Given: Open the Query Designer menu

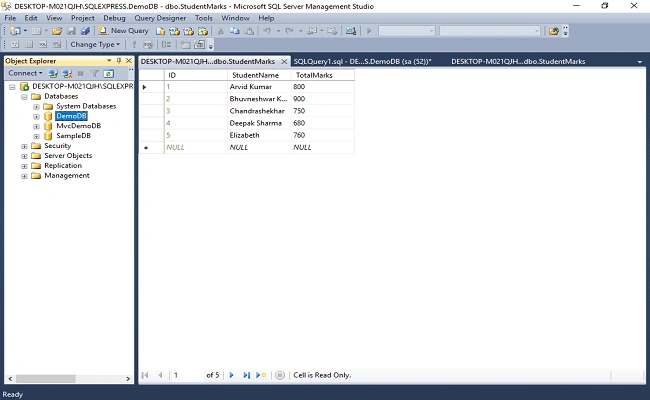Looking at the screenshot, I should pyautogui.click(x=160, y=18).
